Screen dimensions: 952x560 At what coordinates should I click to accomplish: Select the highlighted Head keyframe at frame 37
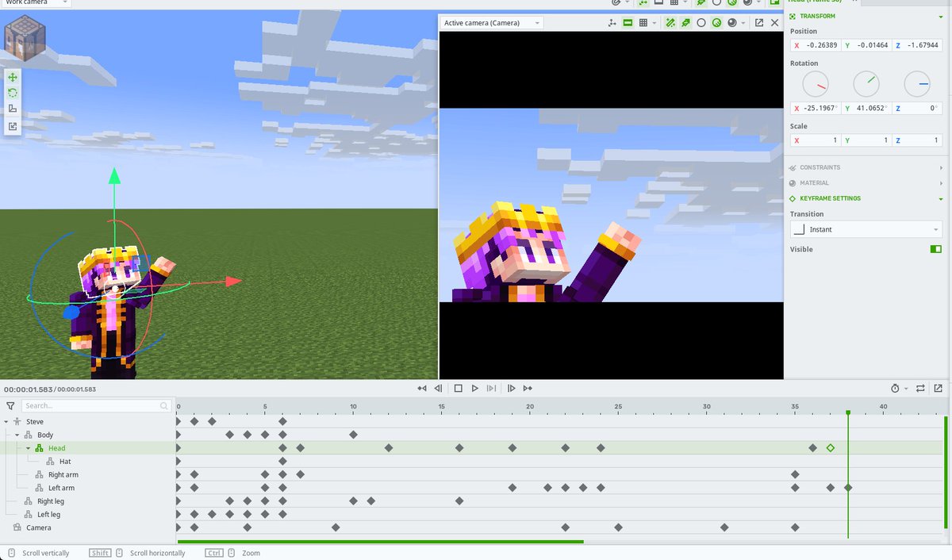831,448
